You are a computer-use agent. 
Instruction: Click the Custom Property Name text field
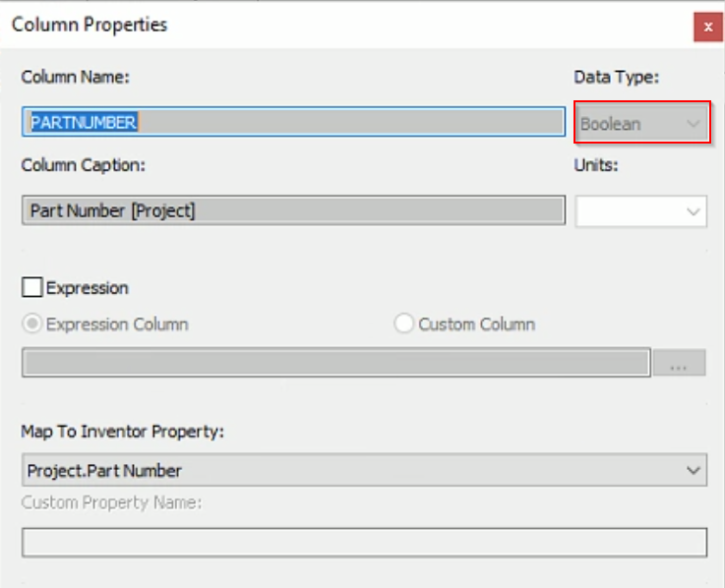coord(364,543)
